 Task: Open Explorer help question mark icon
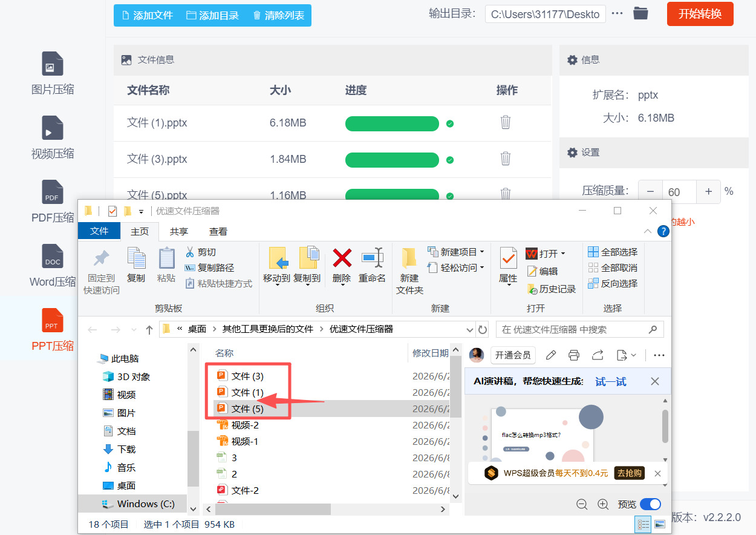[x=663, y=231]
